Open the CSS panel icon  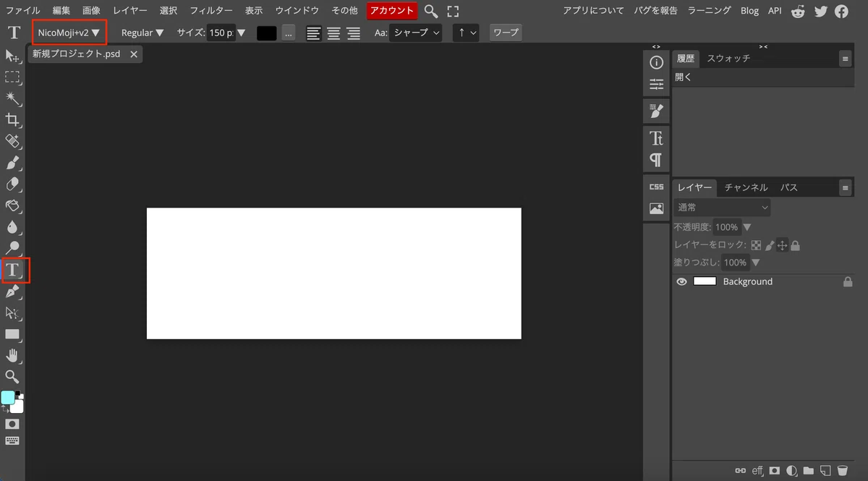(656, 187)
